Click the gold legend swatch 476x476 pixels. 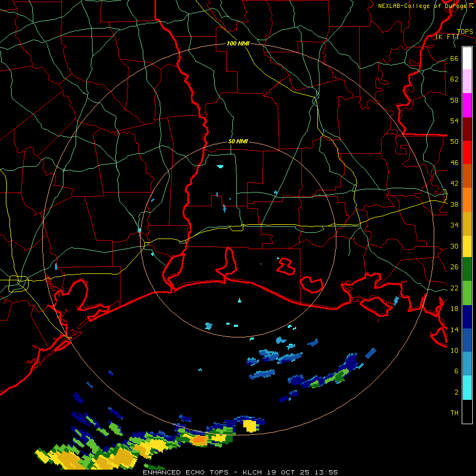click(x=467, y=224)
